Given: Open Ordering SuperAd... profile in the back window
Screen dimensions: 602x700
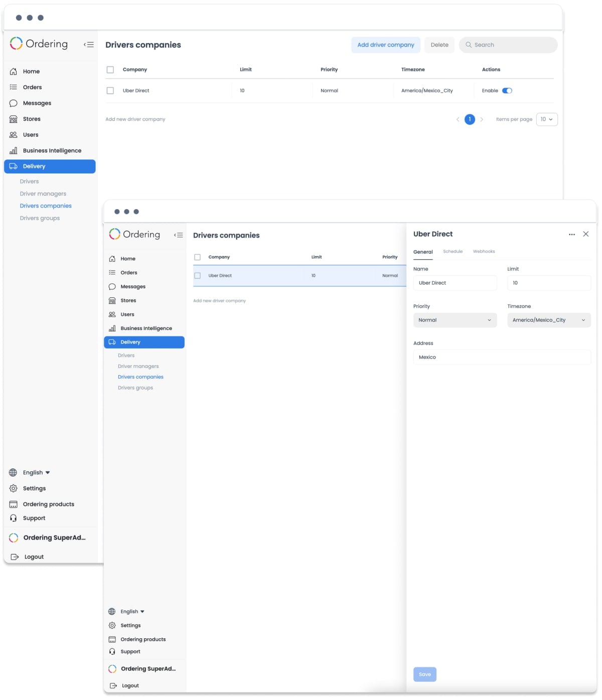Looking at the screenshot, I should (48, 538).
